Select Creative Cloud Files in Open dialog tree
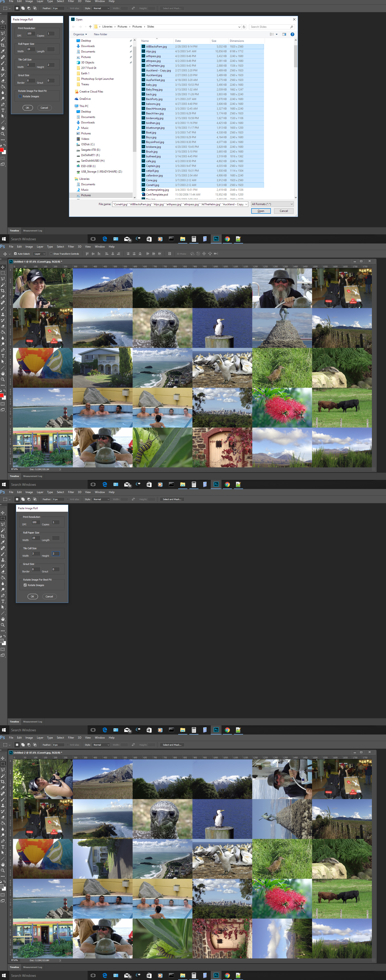Viewport: 386px width, 980px height. point(91,92)
